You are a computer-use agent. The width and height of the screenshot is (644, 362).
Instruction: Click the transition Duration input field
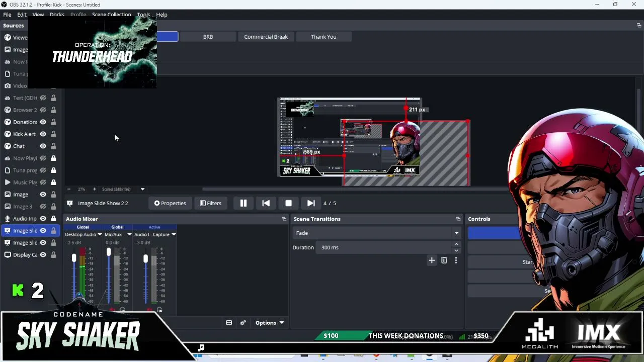click(384, 247)
